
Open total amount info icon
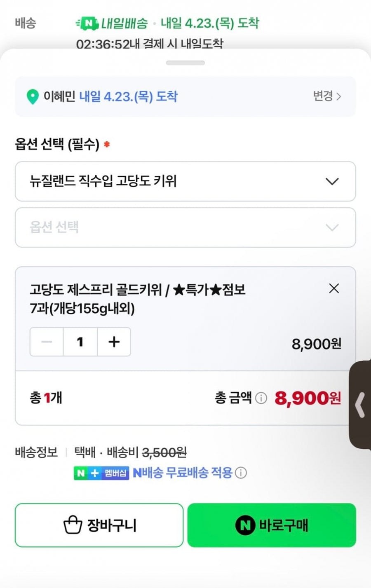(261, 398)
